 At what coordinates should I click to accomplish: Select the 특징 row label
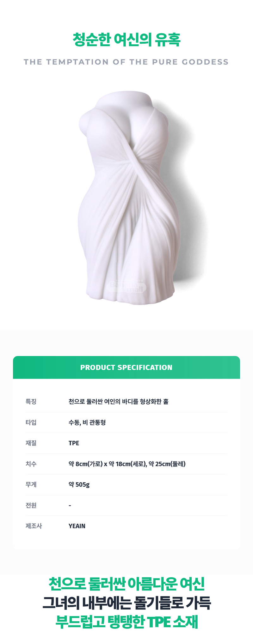(x=31, y=402)
